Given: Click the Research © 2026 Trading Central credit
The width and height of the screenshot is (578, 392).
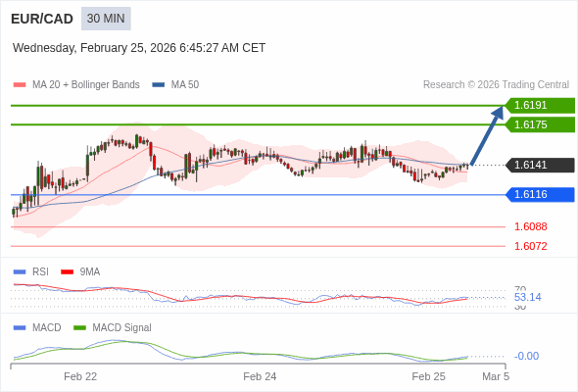Looking at the screenshot, I should [496, 85].
